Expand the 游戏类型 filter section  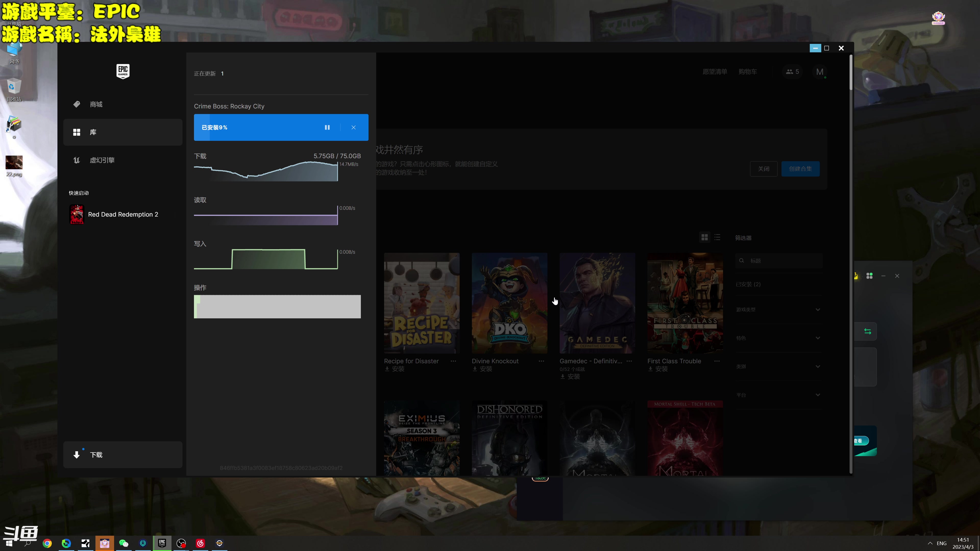[x=778, y=309]
